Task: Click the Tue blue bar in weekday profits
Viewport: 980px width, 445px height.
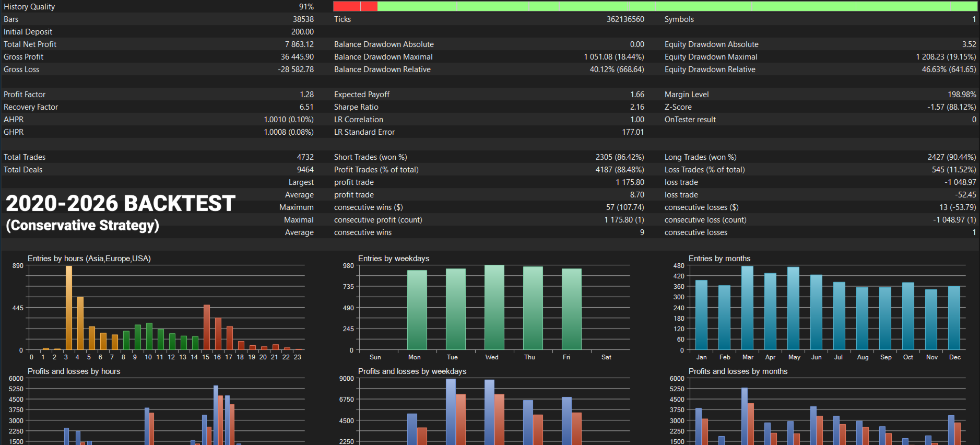Action: [451, 412]
